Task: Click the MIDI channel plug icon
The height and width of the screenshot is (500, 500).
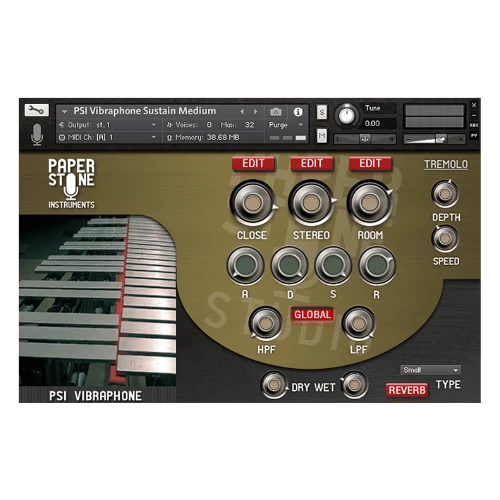Action: click(x=62, y=137)
